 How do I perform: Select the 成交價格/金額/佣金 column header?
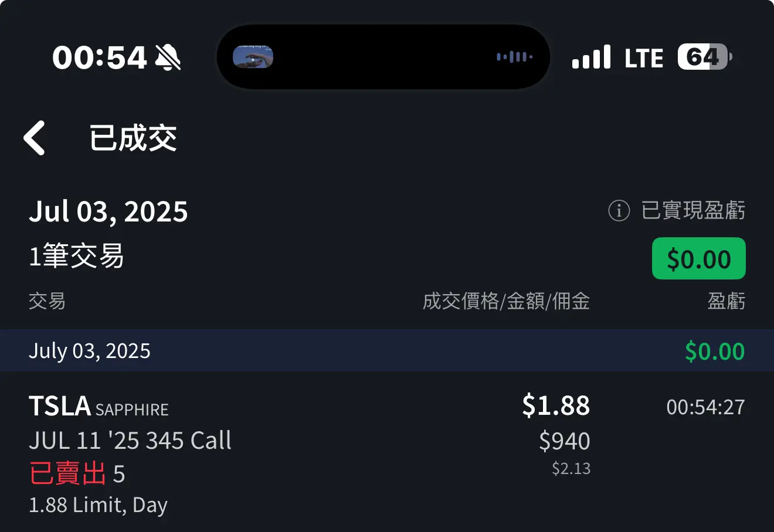click(x=506, y=301)
